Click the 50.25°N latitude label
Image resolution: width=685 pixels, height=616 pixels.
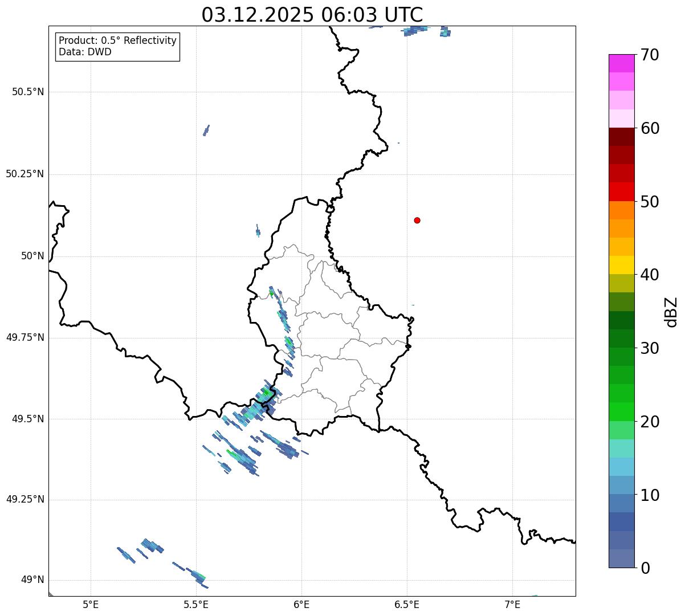pos(25,174)
